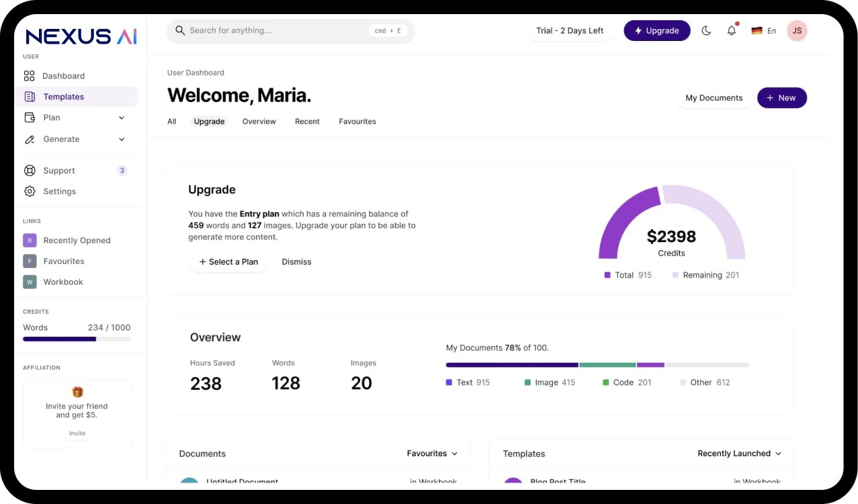Click the JS profile avatar
Image resolution: width=858 pixels, height=504 pixels.
[797, 30]
